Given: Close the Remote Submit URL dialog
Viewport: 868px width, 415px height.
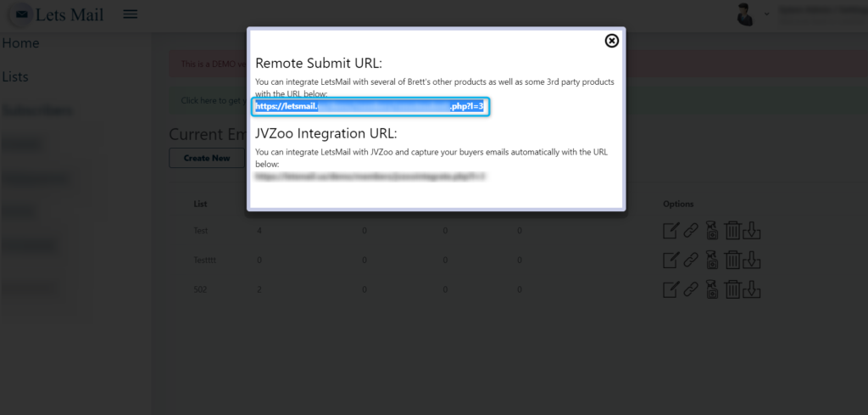Looking at the screenshot, I should (611, 41).
